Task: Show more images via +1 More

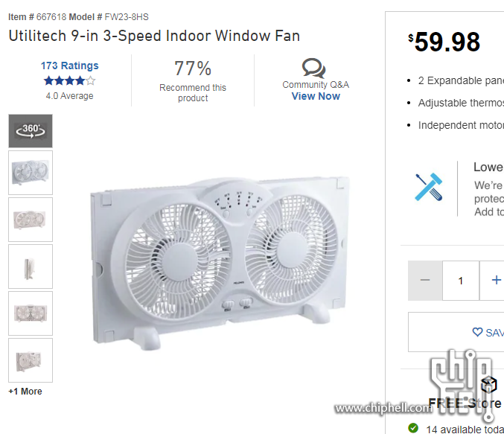Action: pyautogui.click(x=25, y=392)
